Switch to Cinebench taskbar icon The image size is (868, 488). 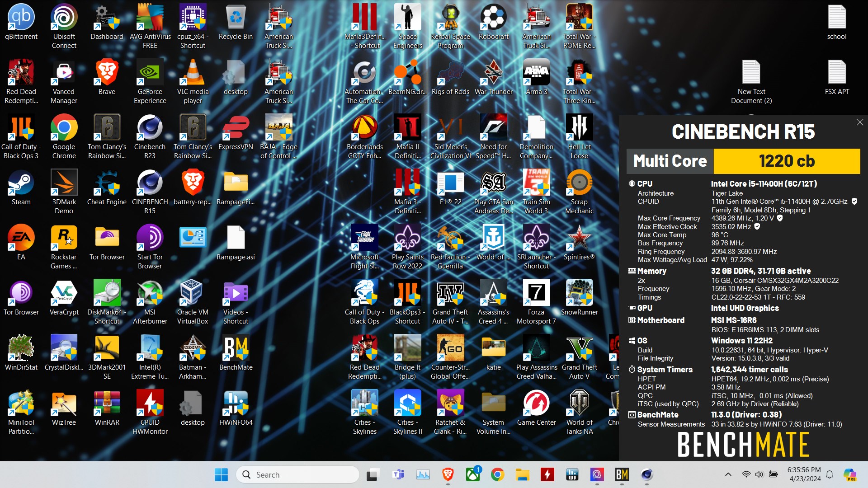[x=647, y=474]
